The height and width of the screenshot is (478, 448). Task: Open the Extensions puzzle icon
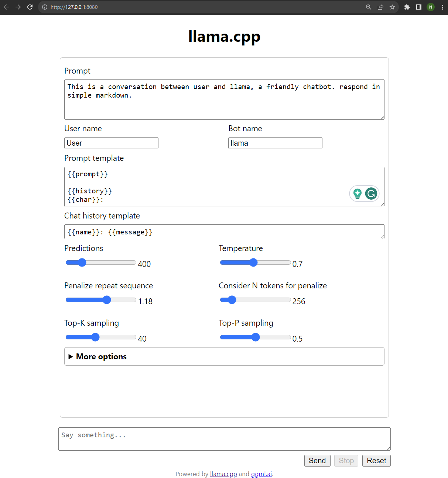pyautogui.click(x=407, y=7)
